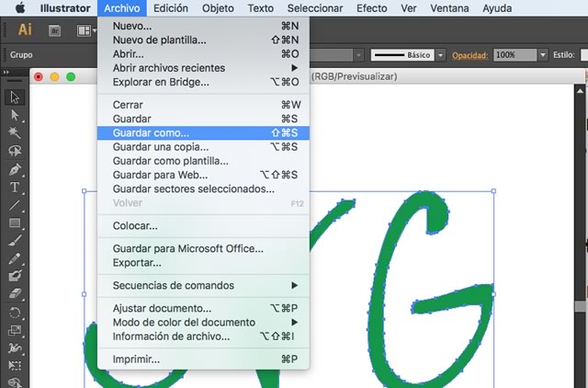
Task: Choose Explorar en Bridge...
Action: [203, 82]
